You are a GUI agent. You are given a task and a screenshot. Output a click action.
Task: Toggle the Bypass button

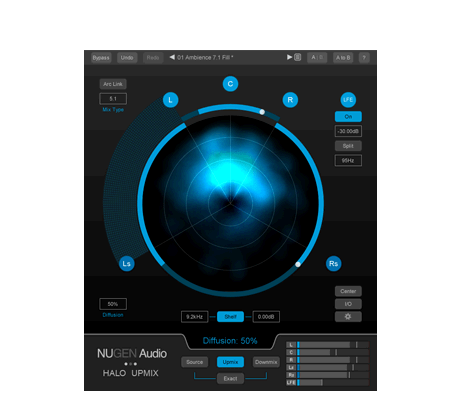point(101,58)
